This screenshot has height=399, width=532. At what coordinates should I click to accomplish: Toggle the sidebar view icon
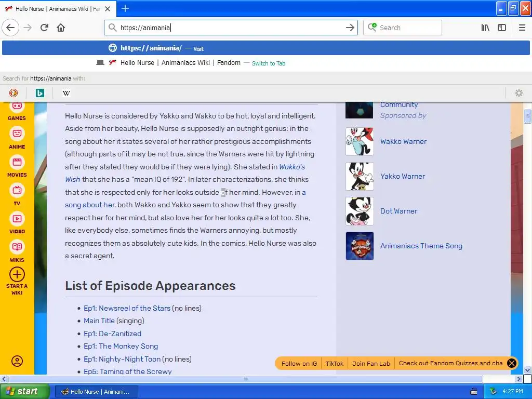(x=502, y=28)
